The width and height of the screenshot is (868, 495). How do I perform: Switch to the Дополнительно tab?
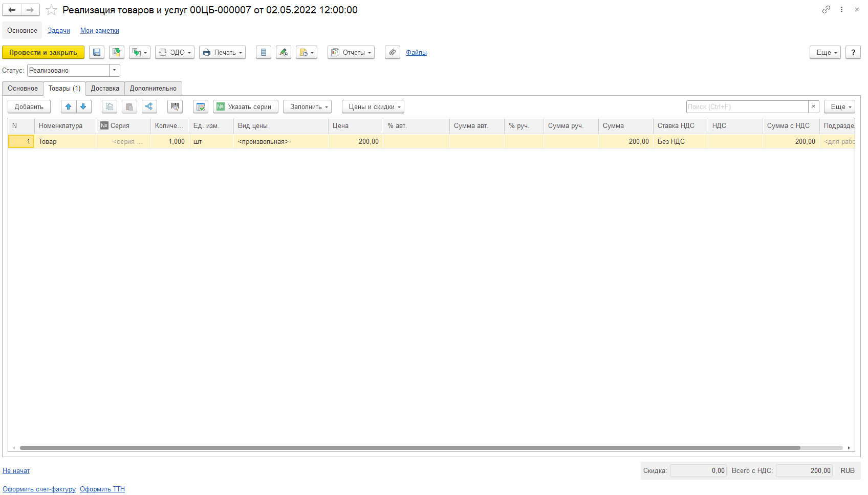tap(153, 89)
